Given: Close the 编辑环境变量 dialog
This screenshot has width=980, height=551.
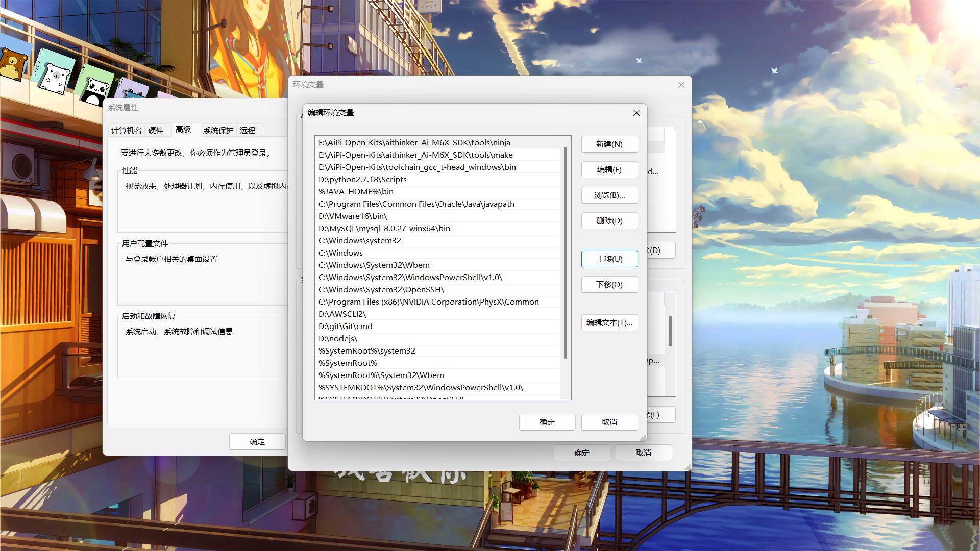Looking at the screenshot, I should pyautogui.click(x=636, y=113).
